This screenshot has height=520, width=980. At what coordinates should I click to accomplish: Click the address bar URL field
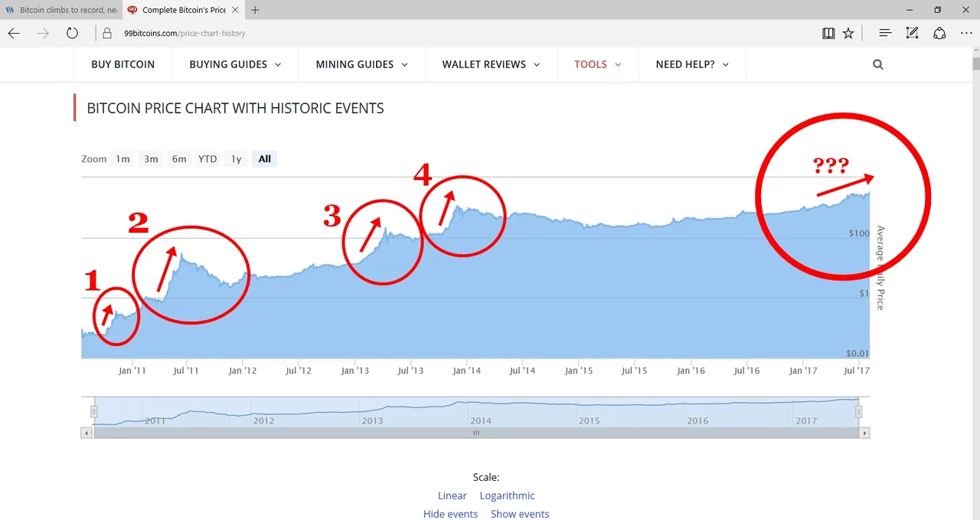(x=459, y=34)
